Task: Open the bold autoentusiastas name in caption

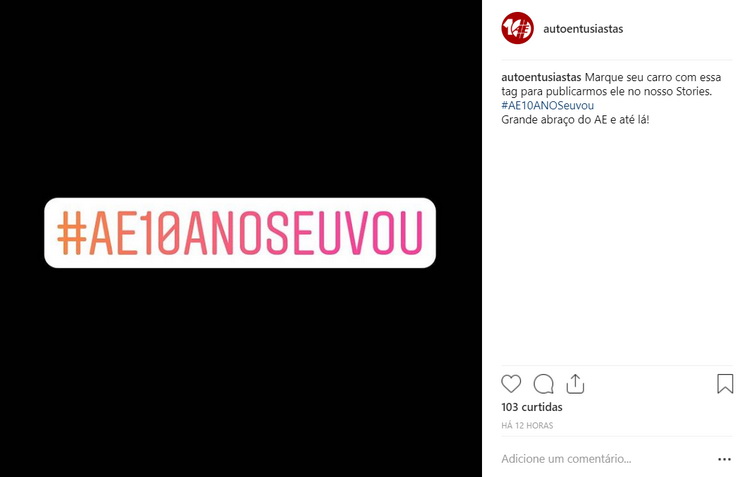Action: [x=541, y=77]
